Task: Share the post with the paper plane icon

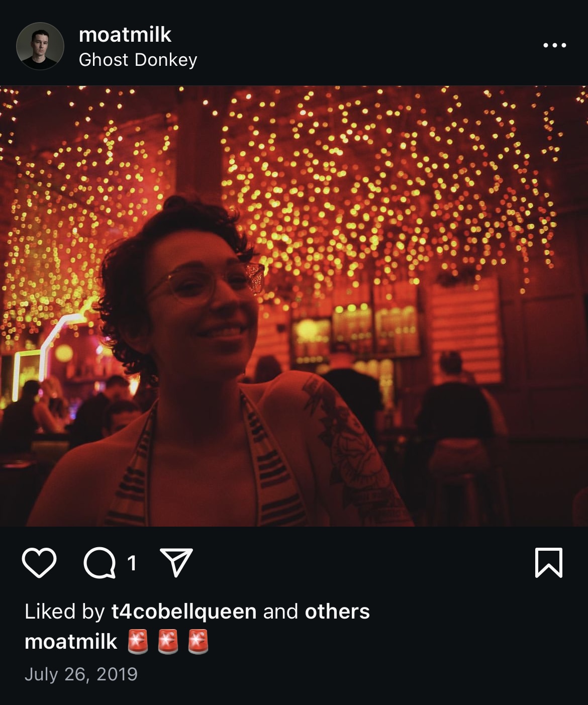Action: (176, 562)
